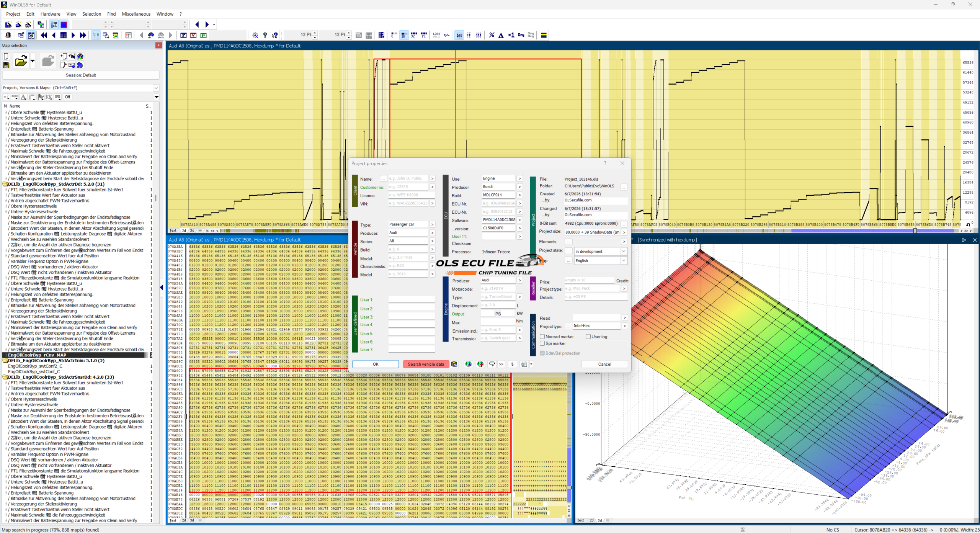This screenshot has height=533, width=980.
Task: Jump to first map with double-left arrows
Action: coord(44,35)
